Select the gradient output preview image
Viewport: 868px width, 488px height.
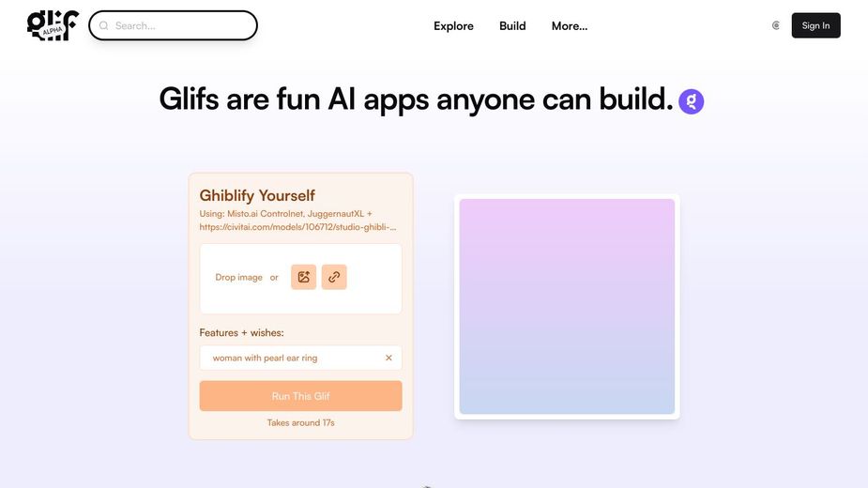pyautogui.click(x=567, y=306)
